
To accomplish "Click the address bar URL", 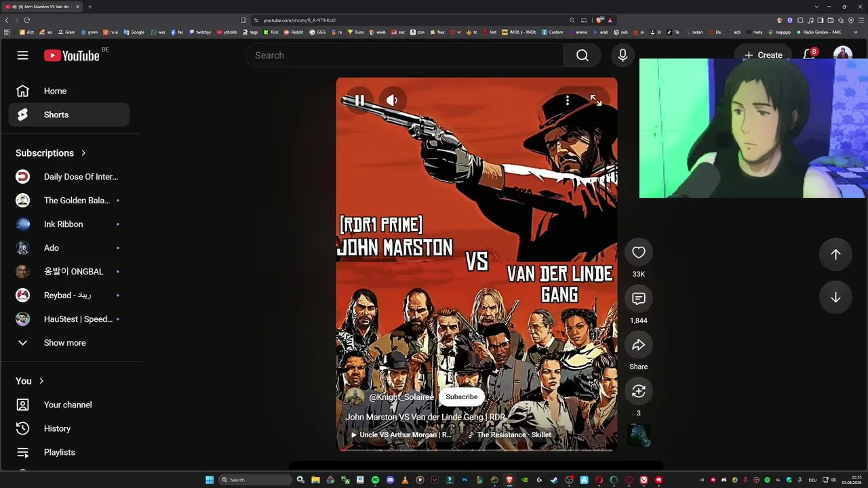I will tap(300, 20).
